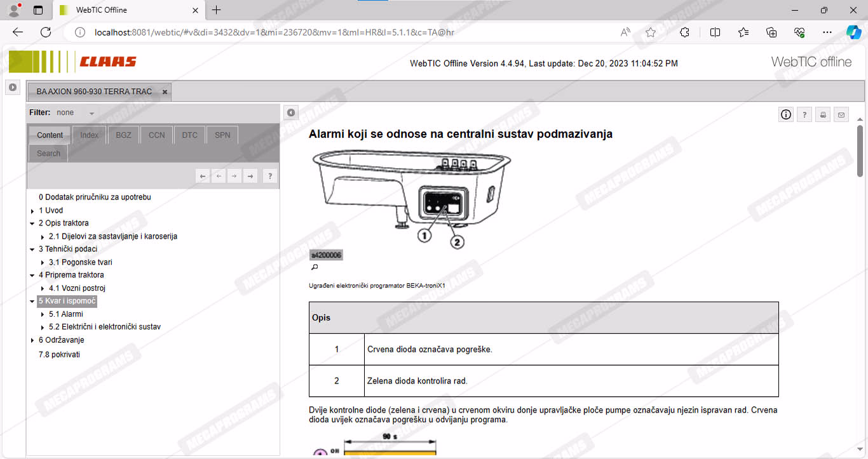Screen dimensions: 868x459
Task: Open the Search tab
Action: tap(48, 154)
